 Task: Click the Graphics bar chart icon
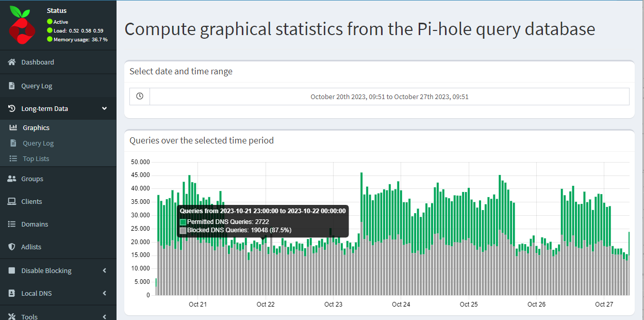[x=13, y=127]
